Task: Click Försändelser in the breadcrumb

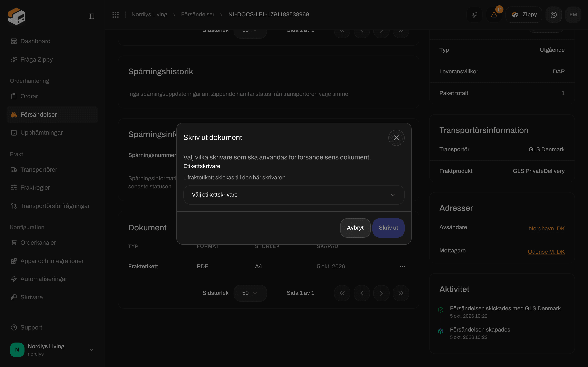Action: (x=198, y=14)
